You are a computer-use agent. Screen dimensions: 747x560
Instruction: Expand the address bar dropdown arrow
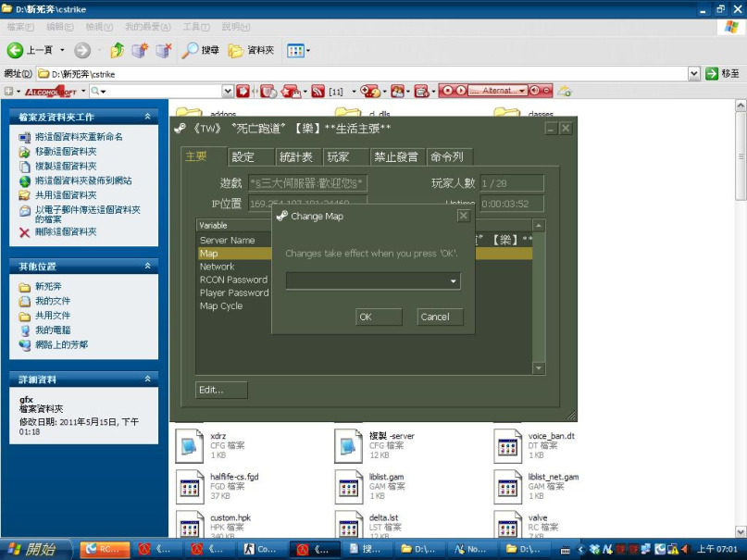[694, 74]
